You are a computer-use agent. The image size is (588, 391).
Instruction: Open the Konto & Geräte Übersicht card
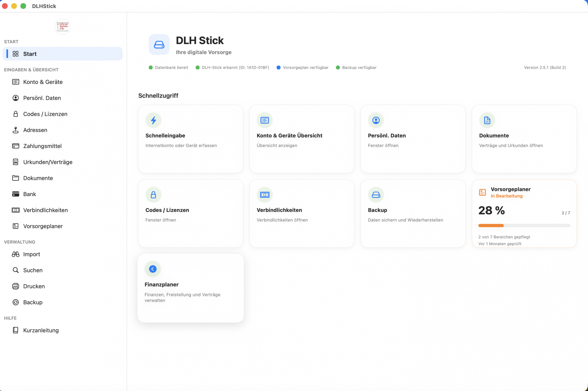coord(301,139)
